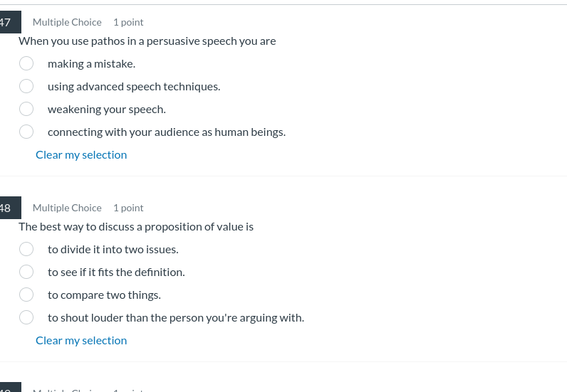Select the 'to shout louder' answer option

(26, 317)
